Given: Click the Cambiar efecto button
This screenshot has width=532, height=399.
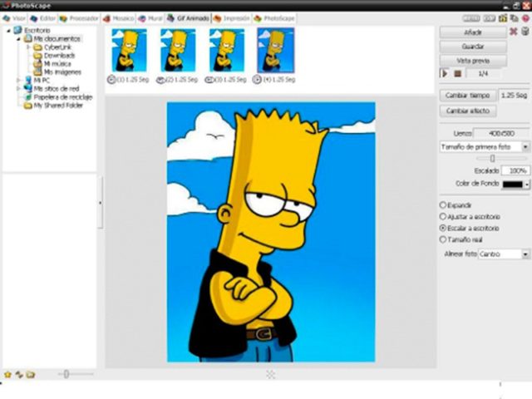Looking at the screenshot, I should point(467,111).
